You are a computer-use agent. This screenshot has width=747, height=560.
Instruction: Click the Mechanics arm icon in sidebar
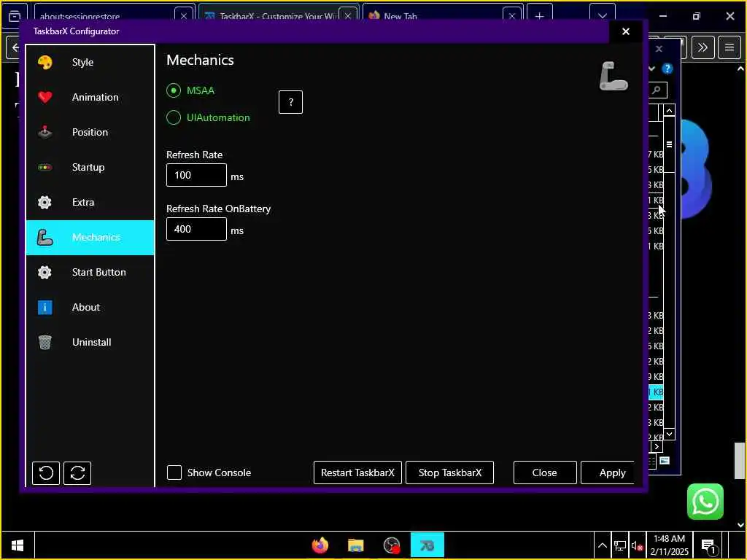coord(44,237)
